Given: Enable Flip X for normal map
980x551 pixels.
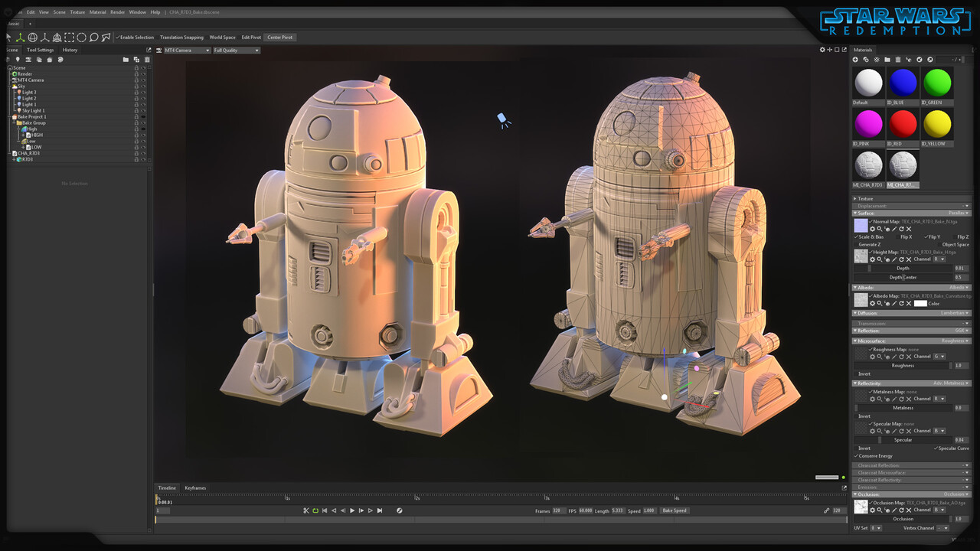Looking at the screenshot, I should pos(904,237).
